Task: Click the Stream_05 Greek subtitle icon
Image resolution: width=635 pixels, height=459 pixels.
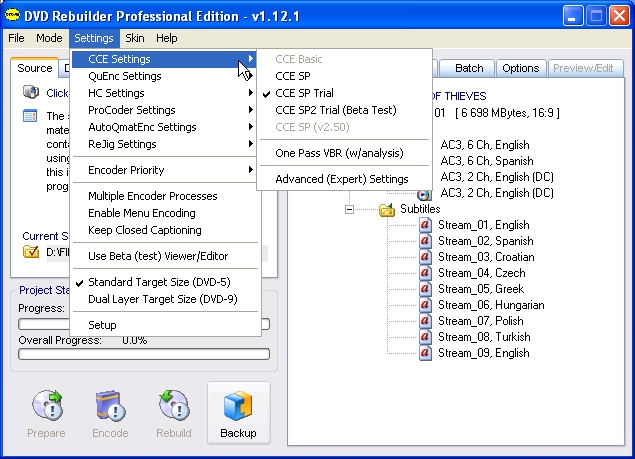Action: point(425,289)
